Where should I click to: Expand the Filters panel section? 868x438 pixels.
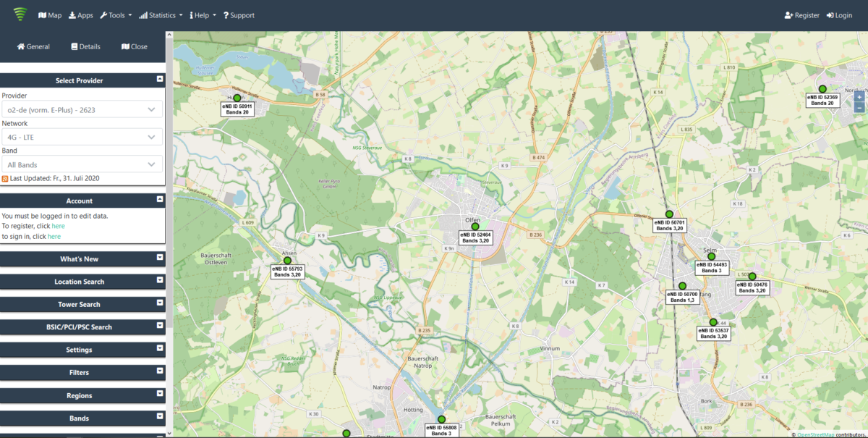[160, 371]
